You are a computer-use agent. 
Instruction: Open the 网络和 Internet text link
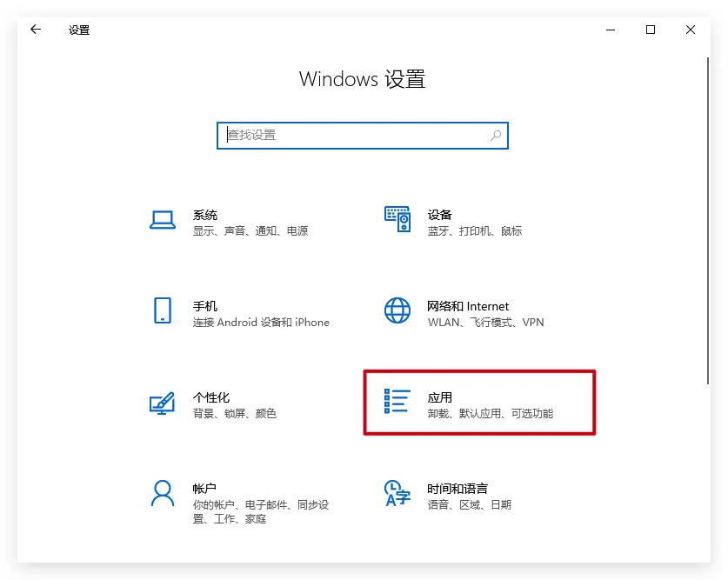click(x=468, y=306)
